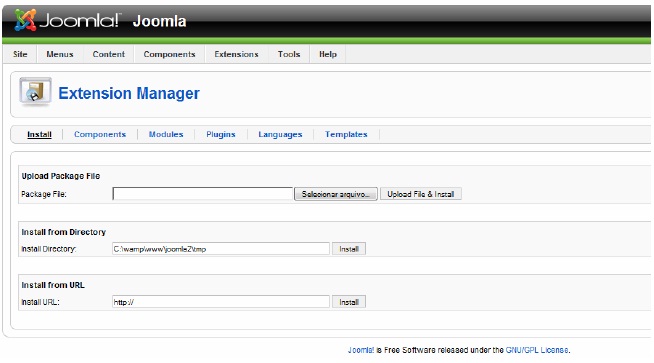
Task: Switch to the Install tab
Action: 39,134
